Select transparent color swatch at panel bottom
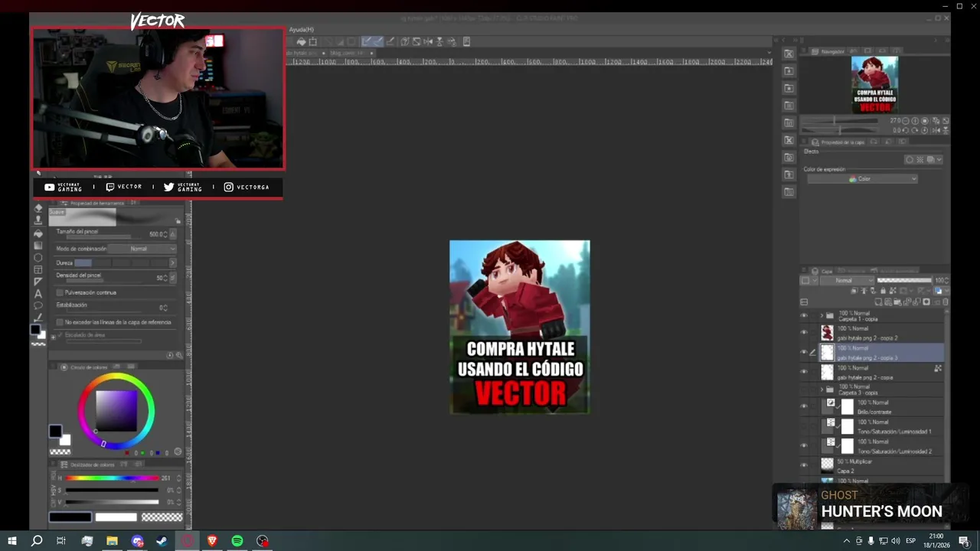 point(162,517)
